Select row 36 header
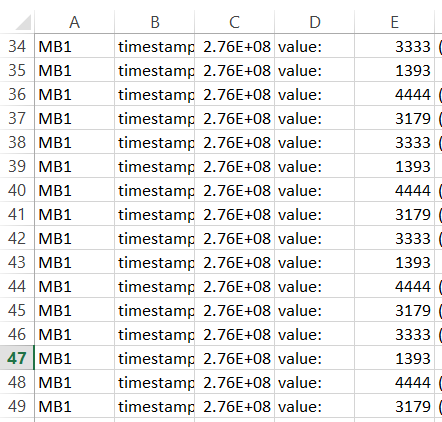The width and height of the screenshot is (442, 422). pyautogui.click(x=17, y=94)
